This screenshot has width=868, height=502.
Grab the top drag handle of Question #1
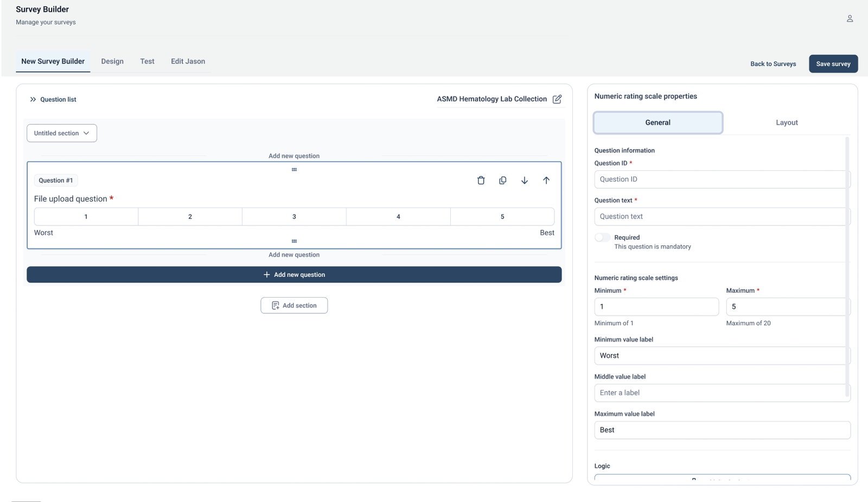[294, 170]
